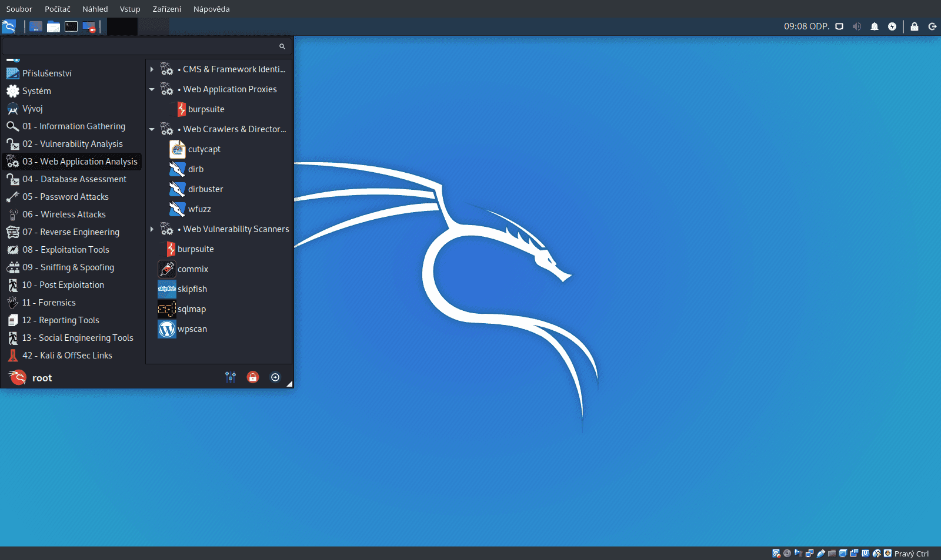Image resolution: width=941 pixels, height=560 pixels.
Task: Select 05 - Password Attacks category
Action: [x=66, y=197]
